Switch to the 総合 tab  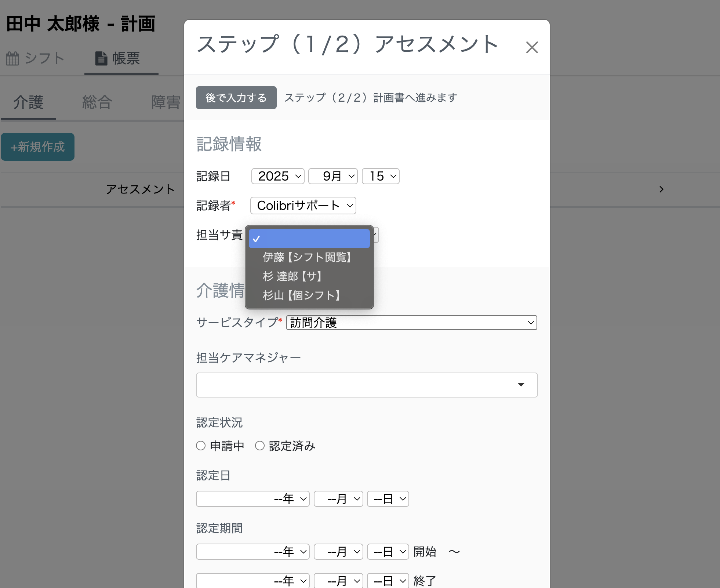[96, 102]
